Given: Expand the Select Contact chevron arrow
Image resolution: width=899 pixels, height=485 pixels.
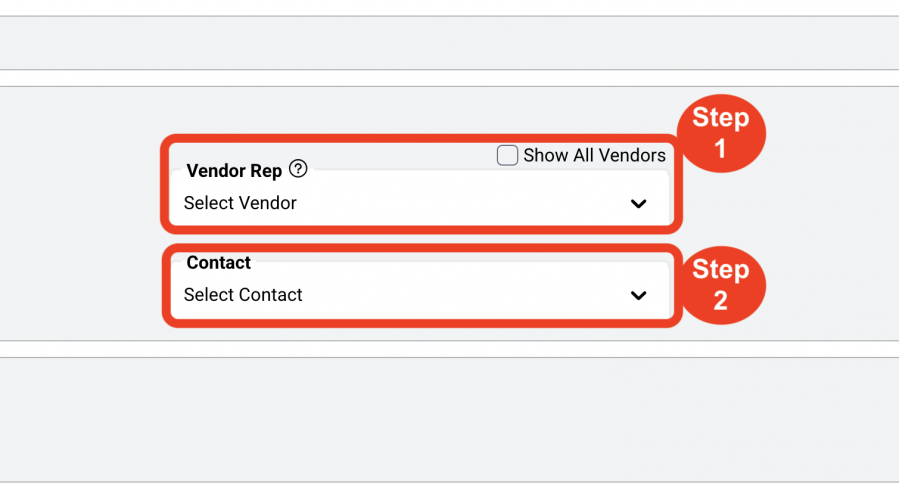Looking at the screenshot, I should 639,295.
